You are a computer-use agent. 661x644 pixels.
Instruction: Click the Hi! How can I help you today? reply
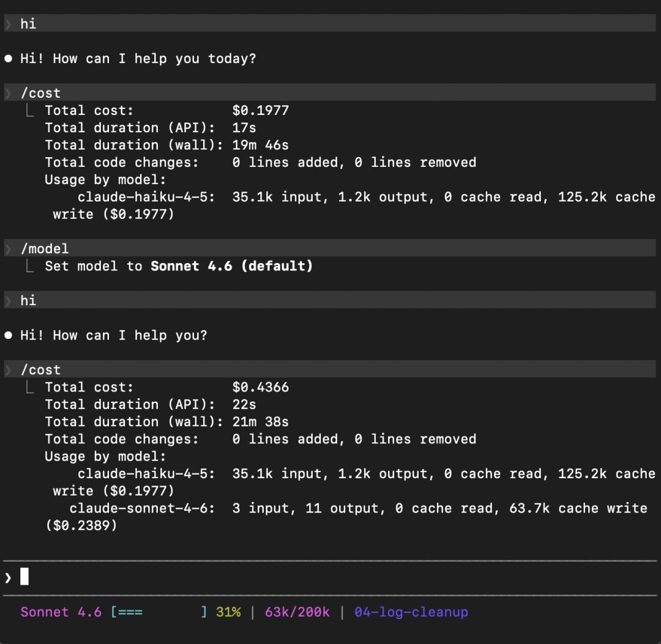click(138, 59)
